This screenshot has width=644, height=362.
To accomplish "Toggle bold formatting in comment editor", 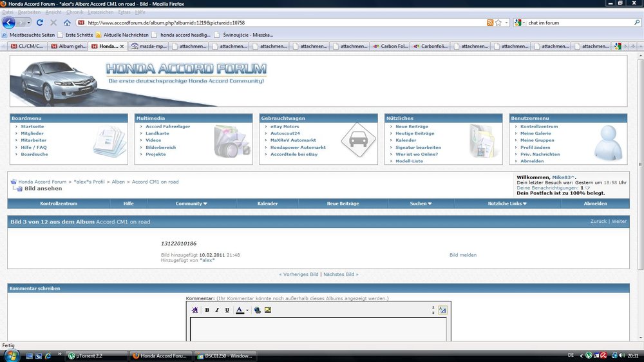I will point(207,310).
